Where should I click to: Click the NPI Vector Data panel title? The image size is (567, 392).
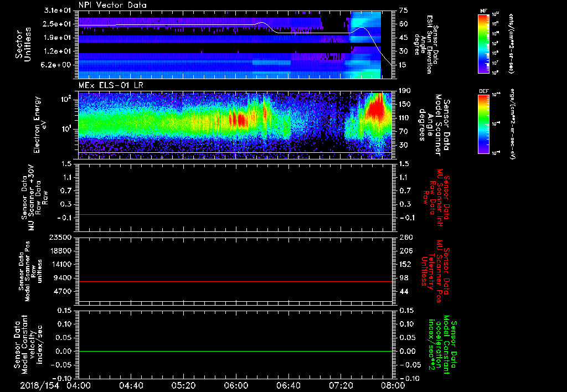pos(112,5)
